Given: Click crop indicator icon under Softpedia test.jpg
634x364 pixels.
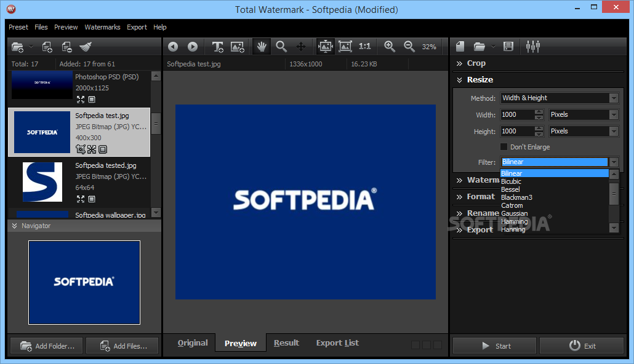Looking at the screenshot, I should [81, 149].
